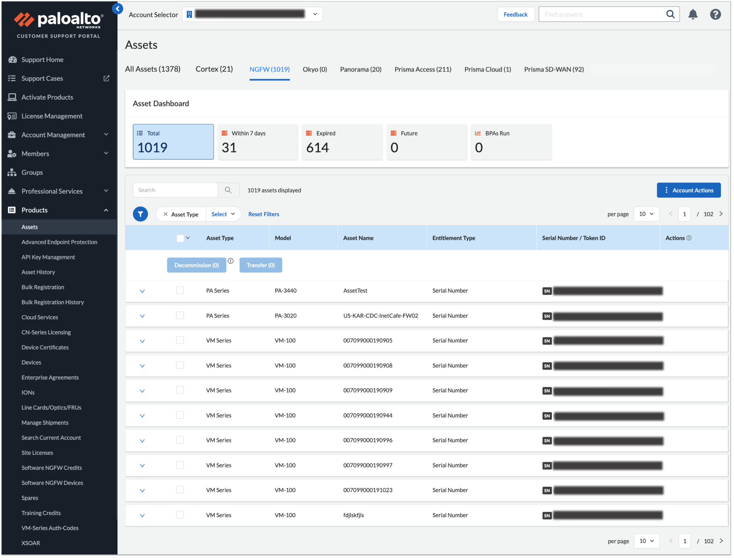This screenshot has width=734, height=560.
Task: Tick the checkbox for US-KAR-CDC-InetCafe-FW02
Action: click(x=180, y=315)
